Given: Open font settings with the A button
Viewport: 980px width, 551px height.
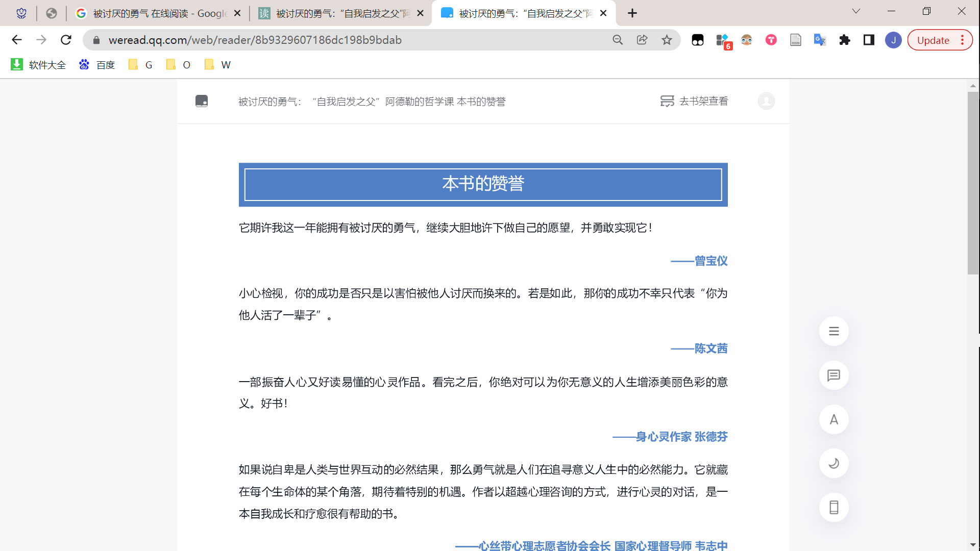Looking at the screenshot, I should pyautogui.click(x=834, y=419).
